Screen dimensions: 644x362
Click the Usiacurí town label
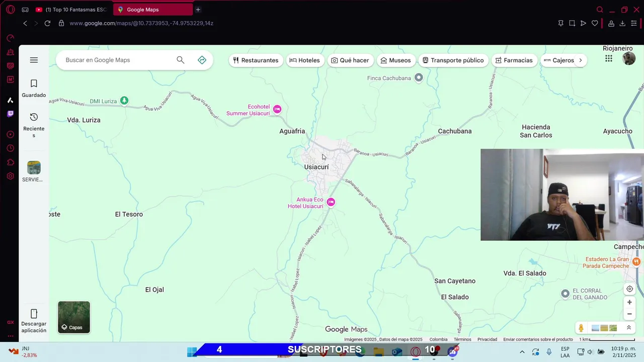tap(316, 167)
